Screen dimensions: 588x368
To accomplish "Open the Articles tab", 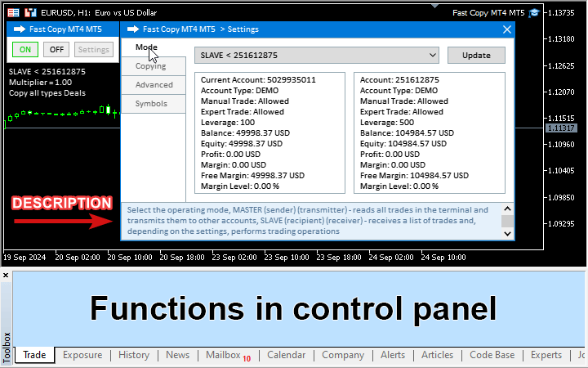I will pyautogui.click(x=437, y=355).
